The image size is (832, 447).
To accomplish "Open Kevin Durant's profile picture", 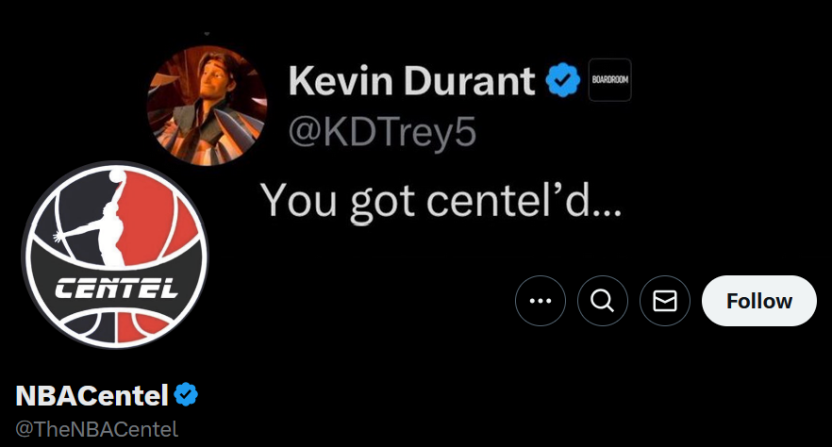I will (207, 106).
